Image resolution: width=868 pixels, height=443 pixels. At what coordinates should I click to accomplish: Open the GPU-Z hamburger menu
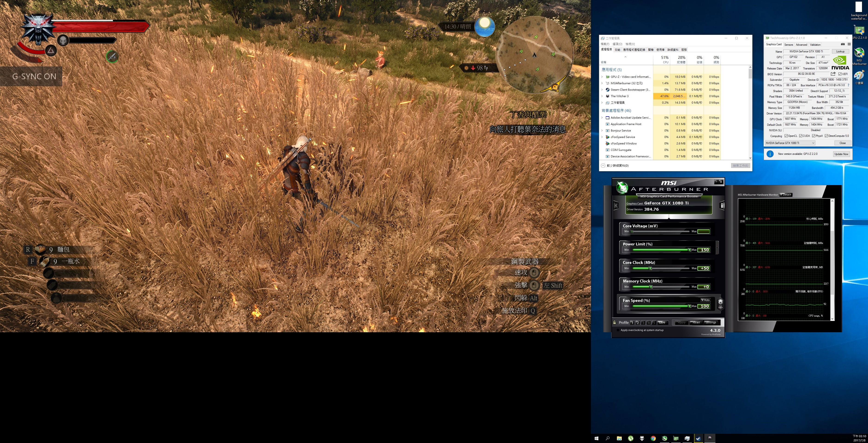[x=849, y=44]
